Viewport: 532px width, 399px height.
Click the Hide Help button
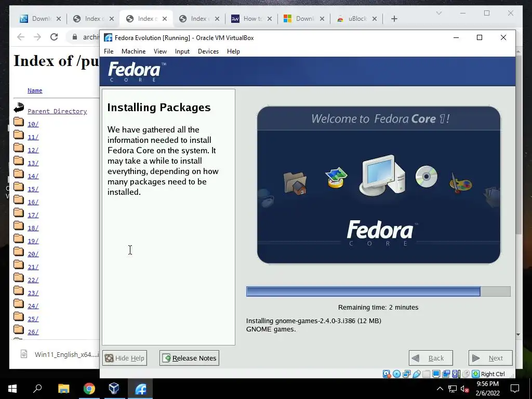click(x=125, y=358)
